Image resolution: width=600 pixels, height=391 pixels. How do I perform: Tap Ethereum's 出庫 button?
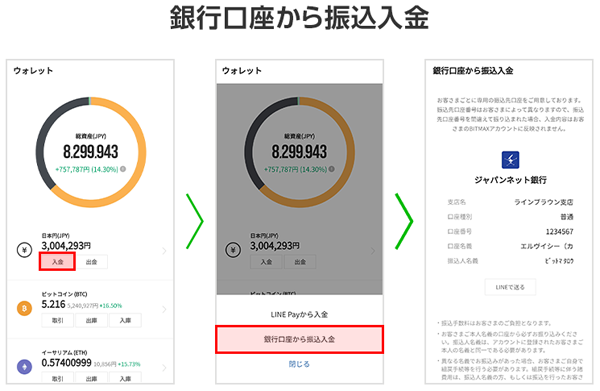click(91, 378)
